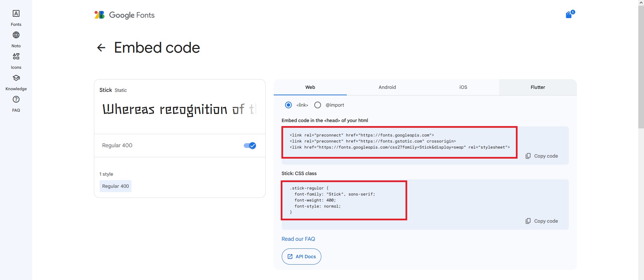644x280 pixels.
Task: Go back using the arrow beside Embed code
Action: point(101,48)
